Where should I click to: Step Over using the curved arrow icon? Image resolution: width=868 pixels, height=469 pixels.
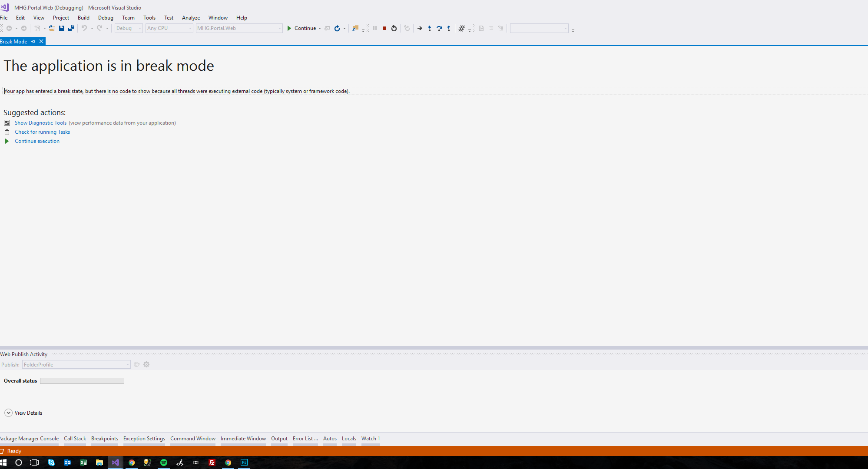pyautogui.click(x=439, y=28)
